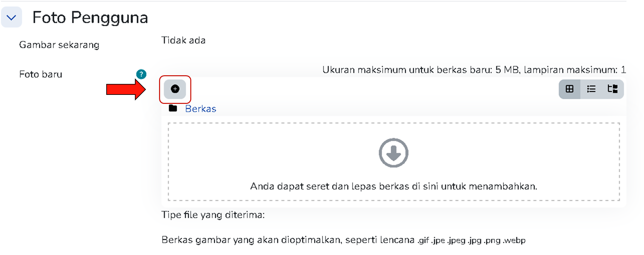
Task: Click the Foto baru field label
Action: pyautogui.click(x=41, y=74)
